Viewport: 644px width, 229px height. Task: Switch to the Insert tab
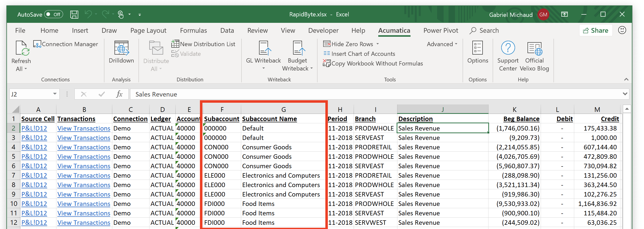pos(80,31)
